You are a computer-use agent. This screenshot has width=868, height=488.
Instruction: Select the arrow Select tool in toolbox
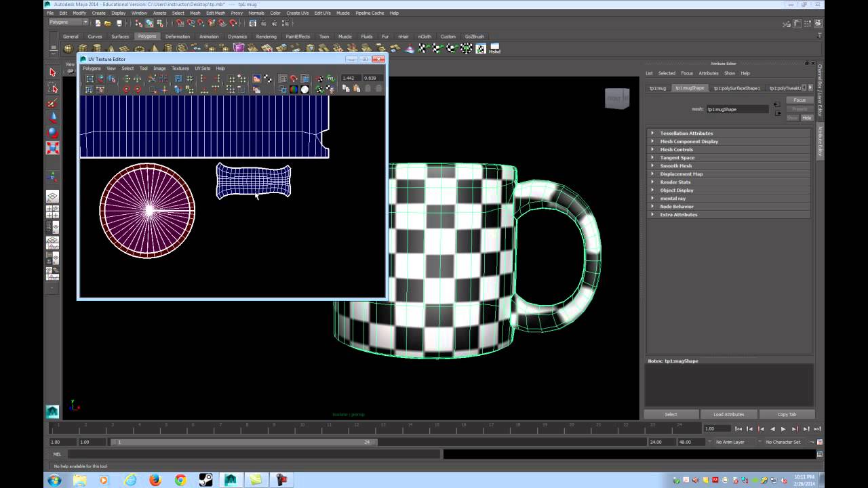[53, 72]
